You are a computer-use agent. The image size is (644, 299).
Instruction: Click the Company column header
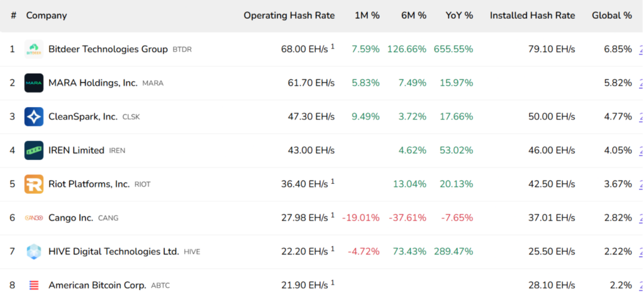pos(46,15)
